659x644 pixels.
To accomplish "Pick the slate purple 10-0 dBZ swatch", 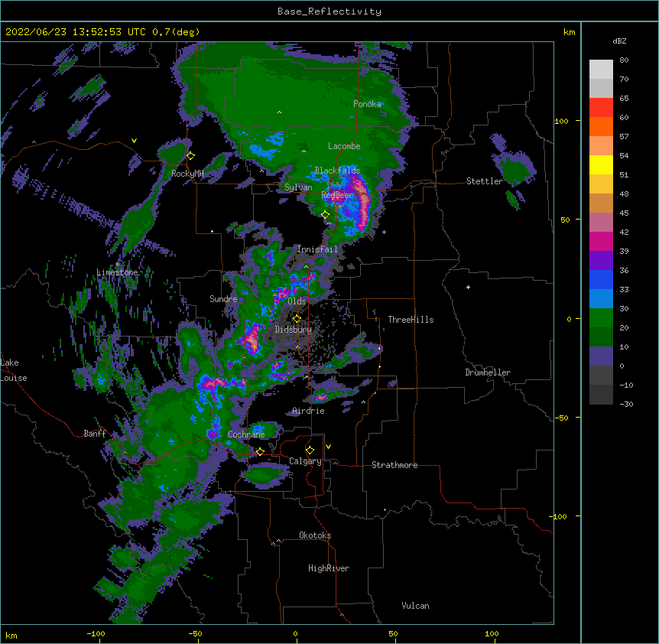I will [x=601, y=356].
